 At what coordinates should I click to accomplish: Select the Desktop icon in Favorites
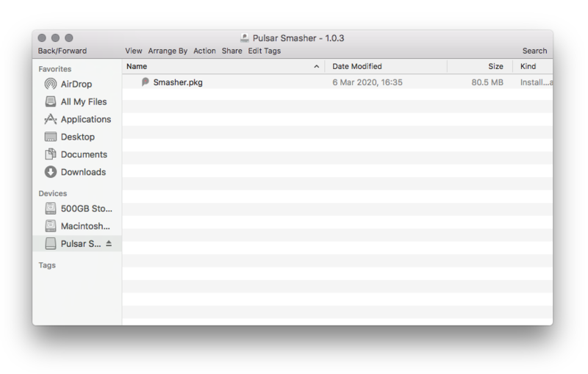(50, 137)
